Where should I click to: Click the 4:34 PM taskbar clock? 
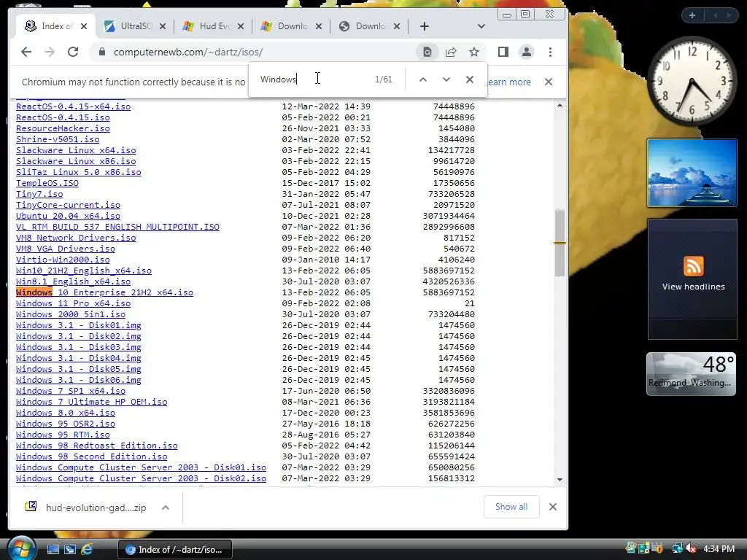[x=719, y=549]
